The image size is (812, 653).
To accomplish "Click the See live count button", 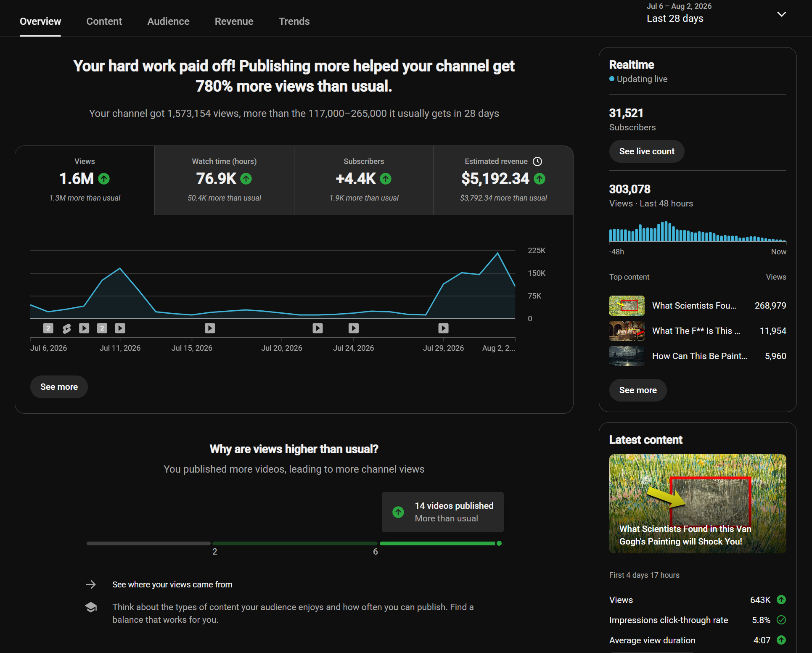I will 647,151.
